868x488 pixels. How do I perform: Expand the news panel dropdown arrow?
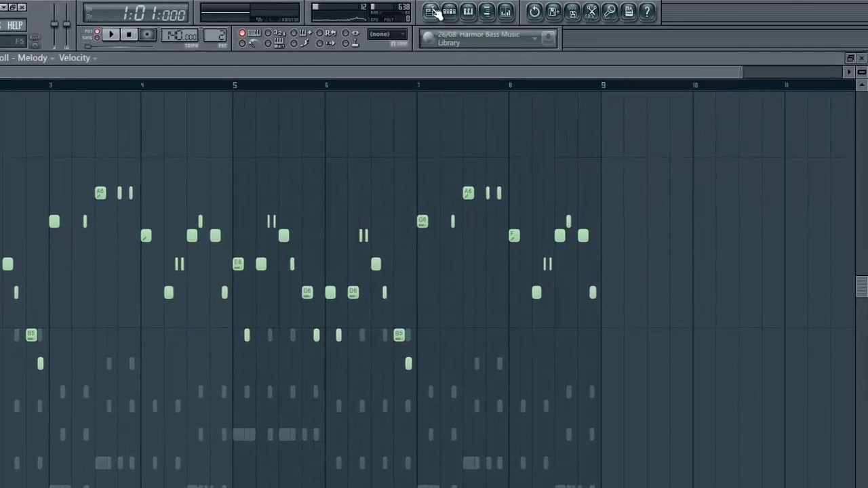tap(534, 39)
